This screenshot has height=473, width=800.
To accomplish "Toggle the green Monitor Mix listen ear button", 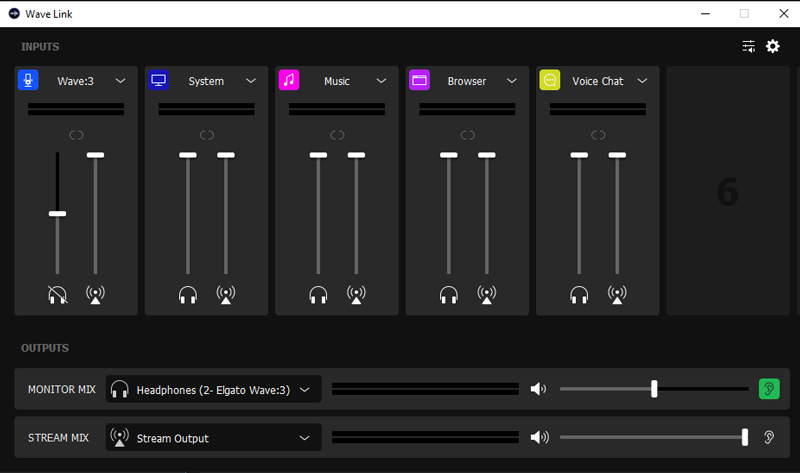I will [769, 389].
